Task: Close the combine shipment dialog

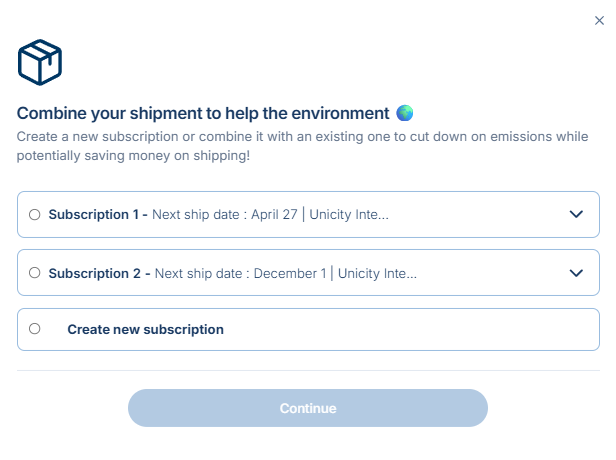Action: (599, 20)
